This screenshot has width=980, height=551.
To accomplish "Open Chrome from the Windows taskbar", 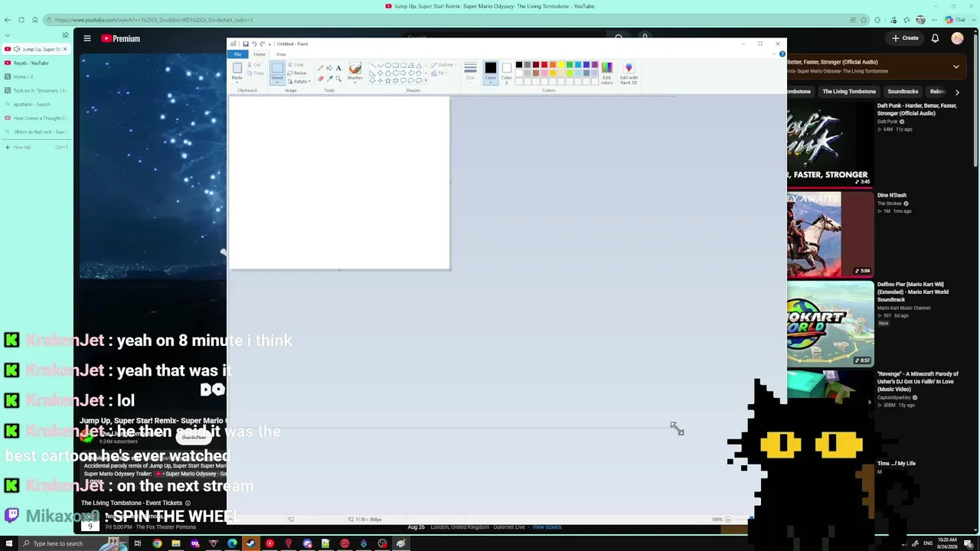I will 157,543.
